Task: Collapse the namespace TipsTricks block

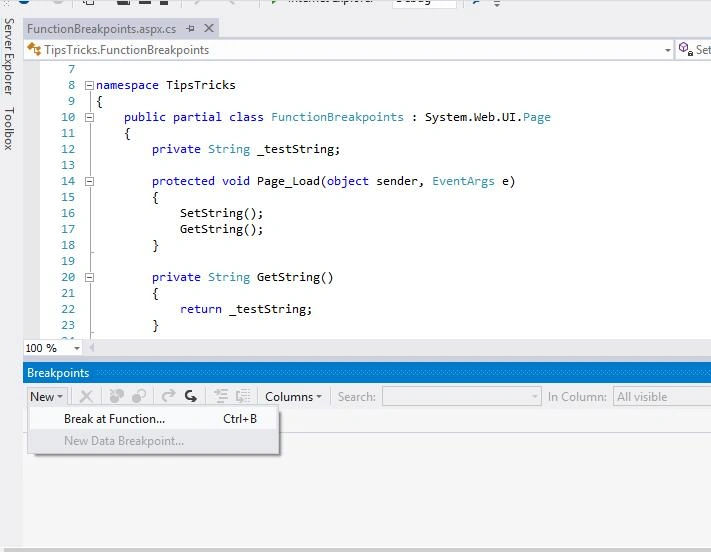Action: point(89,85)
